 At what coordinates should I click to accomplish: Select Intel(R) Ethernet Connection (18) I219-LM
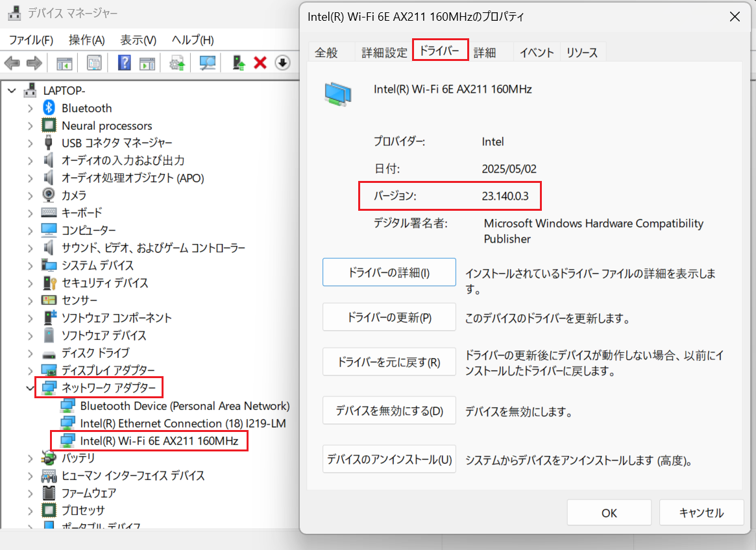coord(183,424)
